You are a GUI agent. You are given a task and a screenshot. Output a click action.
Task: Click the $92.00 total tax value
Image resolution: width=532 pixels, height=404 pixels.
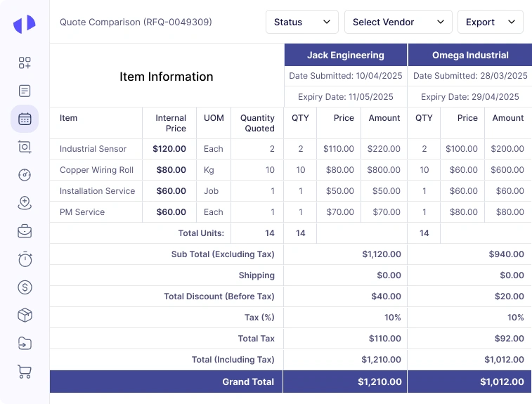pos(510,338)
